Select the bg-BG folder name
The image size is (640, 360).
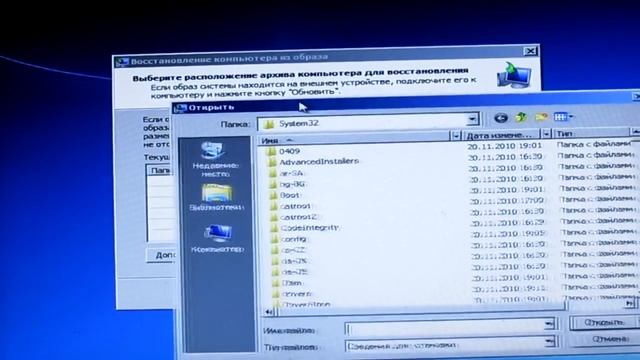(292, 184)
